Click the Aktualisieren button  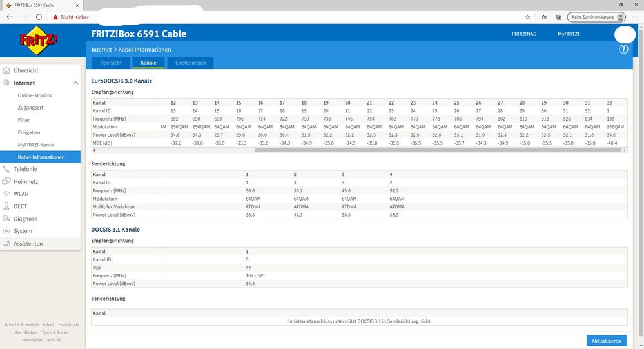[x=606, y=341]
